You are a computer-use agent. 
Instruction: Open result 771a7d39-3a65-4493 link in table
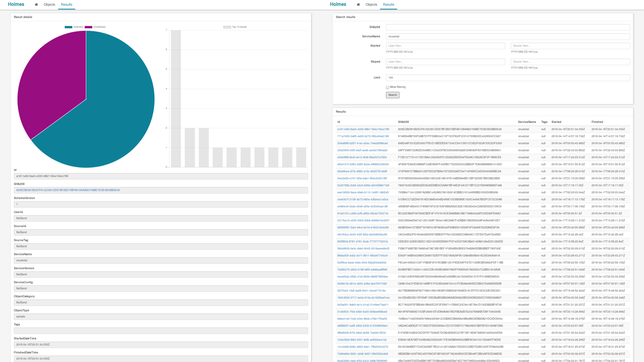click(x=363, y=136)
